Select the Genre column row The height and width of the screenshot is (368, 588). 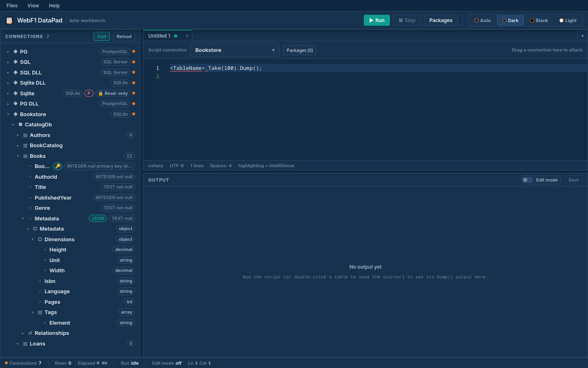[x=70, y=208]
